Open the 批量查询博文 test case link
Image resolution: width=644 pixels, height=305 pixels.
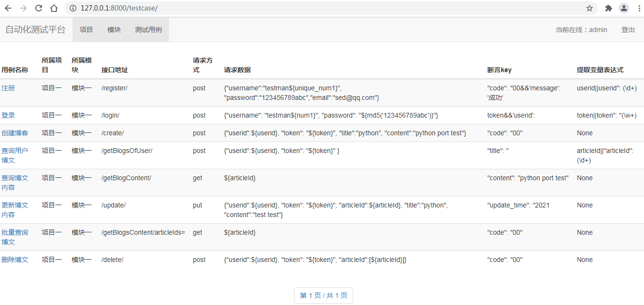[x=15, y=237]
